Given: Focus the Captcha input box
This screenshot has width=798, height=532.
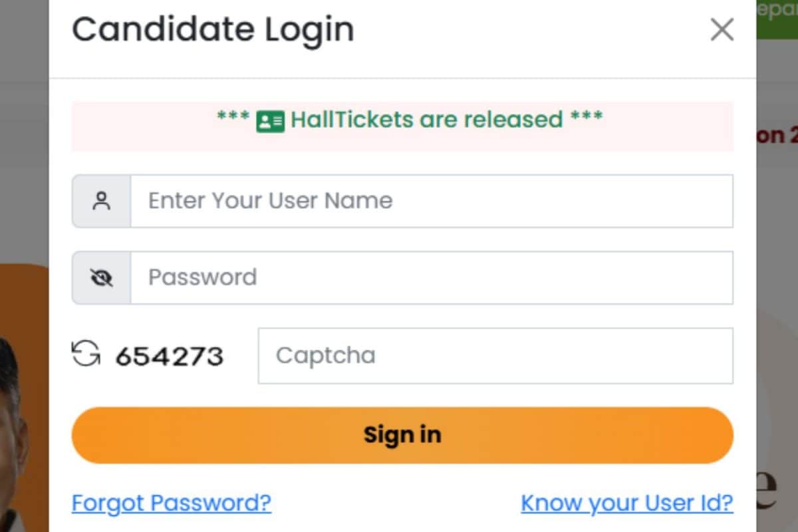Looking at the screenshot, I should (x=495, y=355).
